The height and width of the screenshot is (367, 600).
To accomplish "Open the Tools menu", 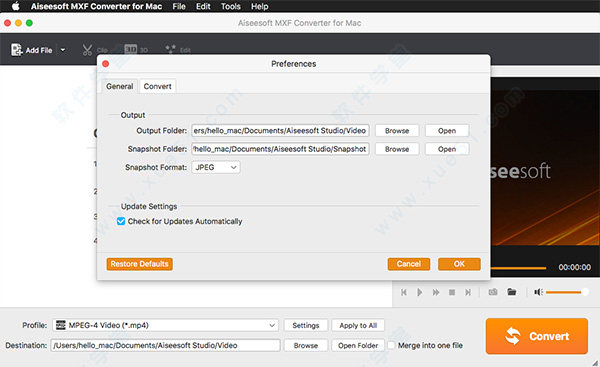I will 230,6.
